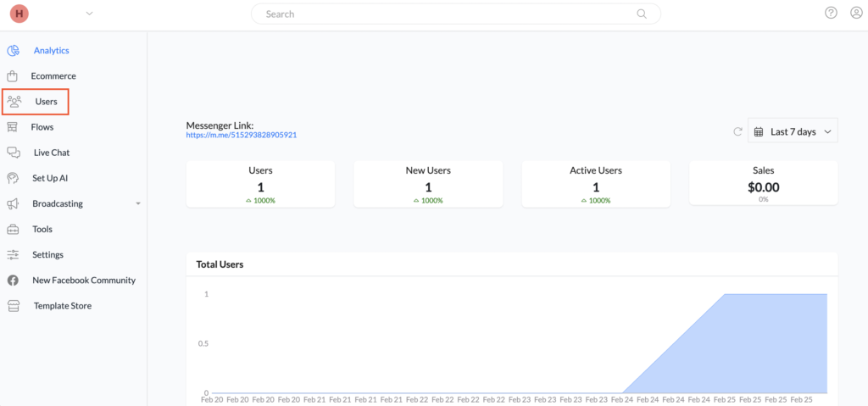Select the Settings sliders icon

[x=13, y=255]
